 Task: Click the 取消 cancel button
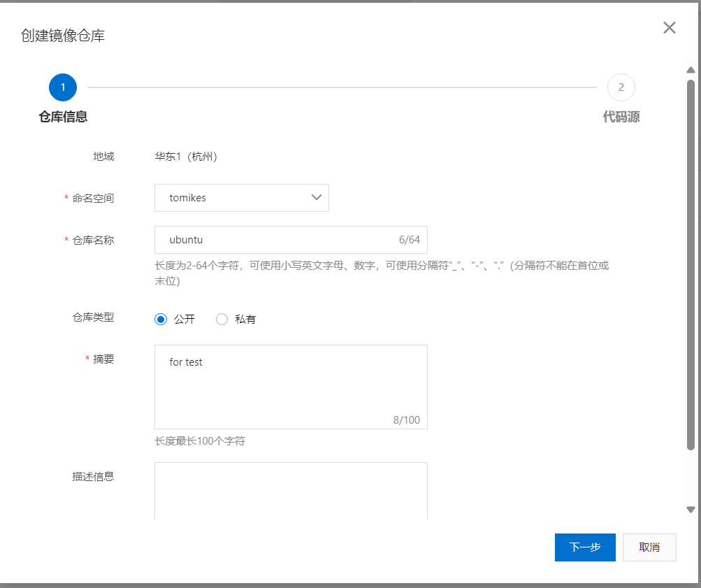[649, 547]
